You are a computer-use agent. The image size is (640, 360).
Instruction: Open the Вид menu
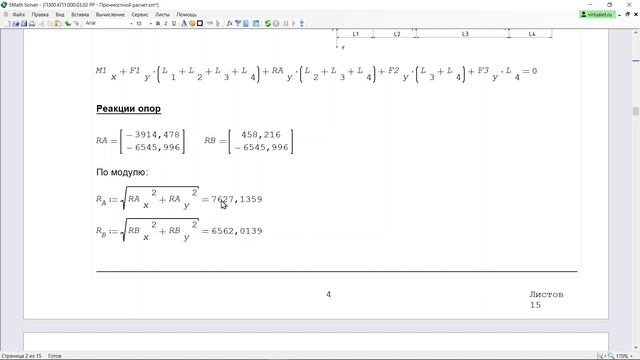[60, 14]
